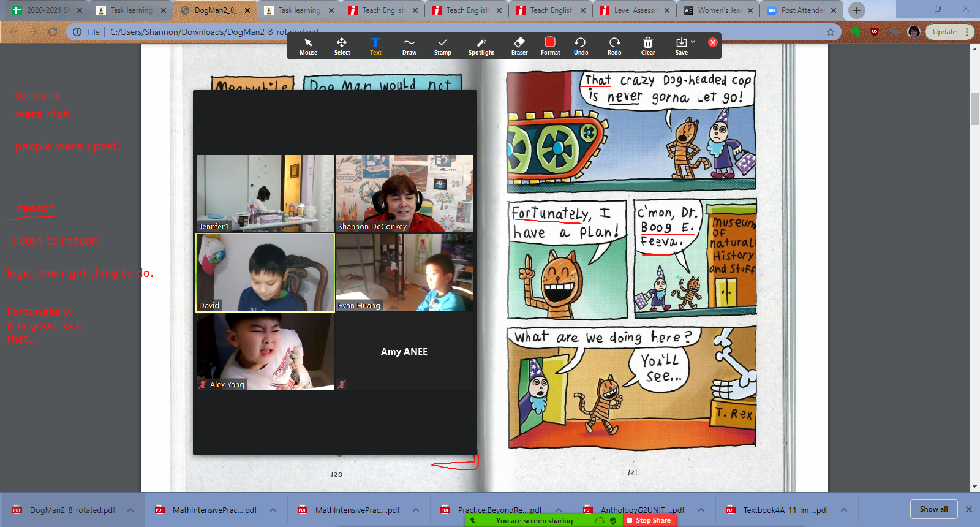
Task: Reload the page in Chrome
Action: (x=53, y=32)
